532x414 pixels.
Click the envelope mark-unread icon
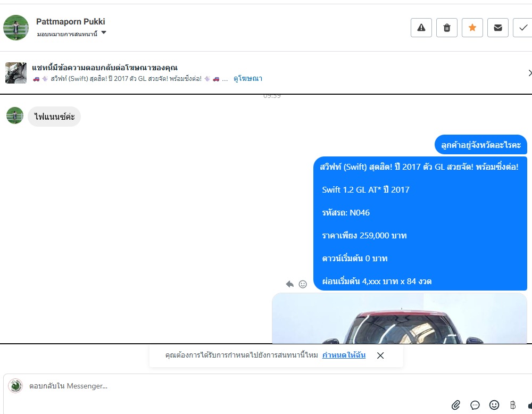[x=498, y=28]
